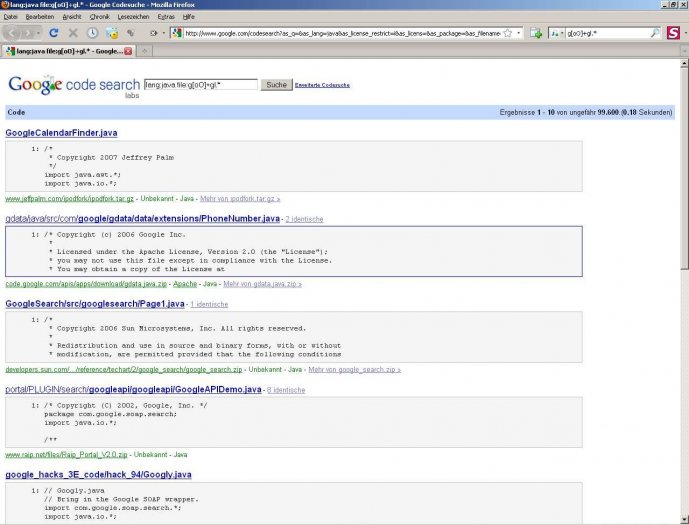Open the History clock icon

click(x=92, y=33)
